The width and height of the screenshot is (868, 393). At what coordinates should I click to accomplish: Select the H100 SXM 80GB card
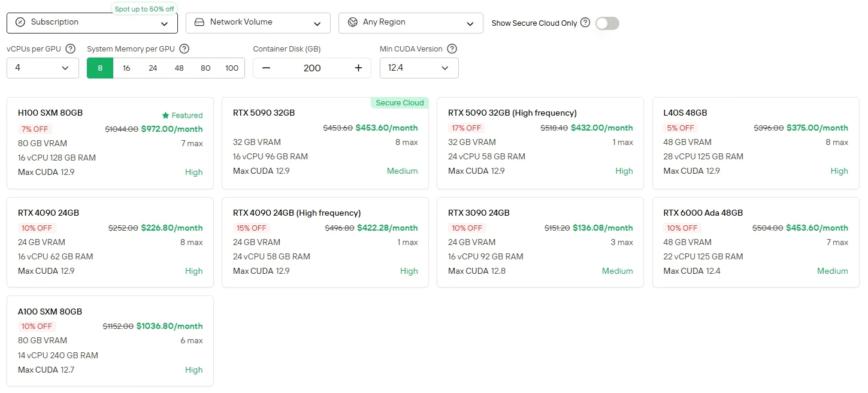coord(110,143)
